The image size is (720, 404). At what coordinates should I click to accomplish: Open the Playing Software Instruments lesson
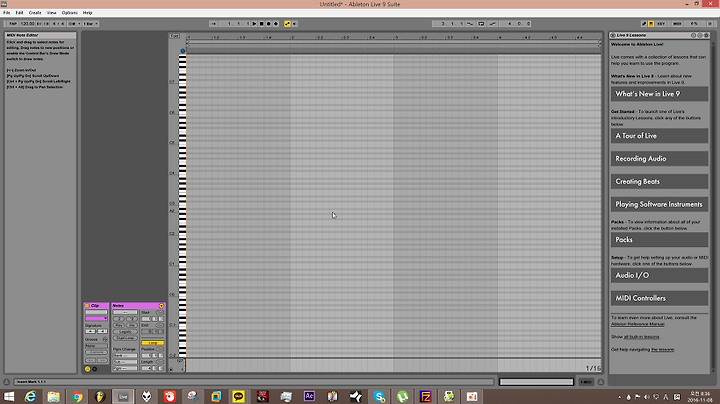click(659, 204)
